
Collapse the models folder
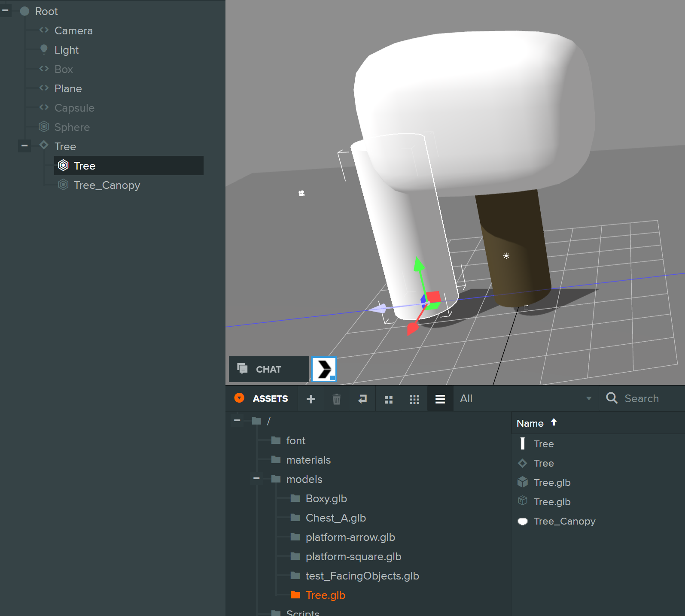point(256,479)
